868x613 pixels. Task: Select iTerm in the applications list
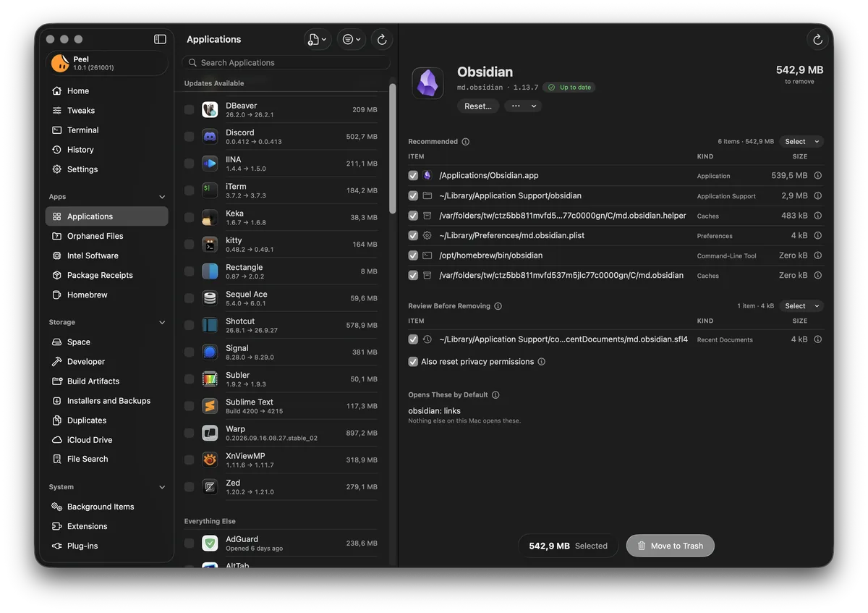tap(281, 190)
